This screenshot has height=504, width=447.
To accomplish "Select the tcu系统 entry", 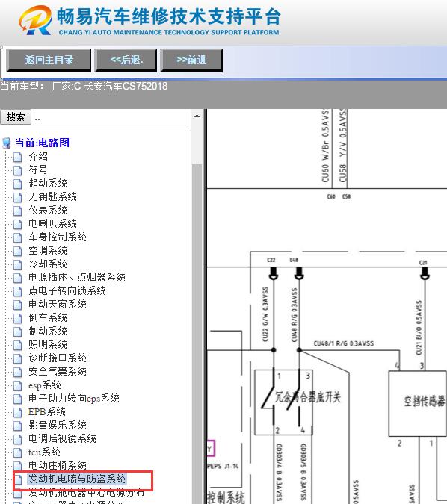I will point(44,452).
